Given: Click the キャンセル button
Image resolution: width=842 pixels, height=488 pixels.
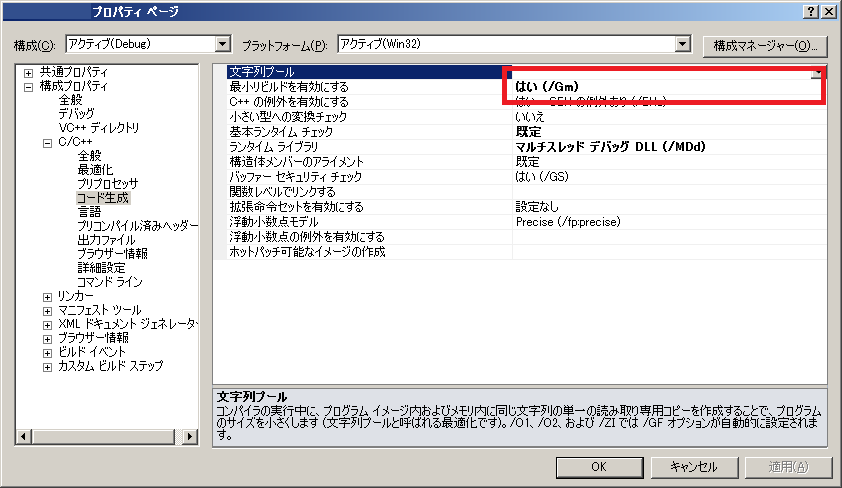Looking at the screenshot, I should pos(694,467).
